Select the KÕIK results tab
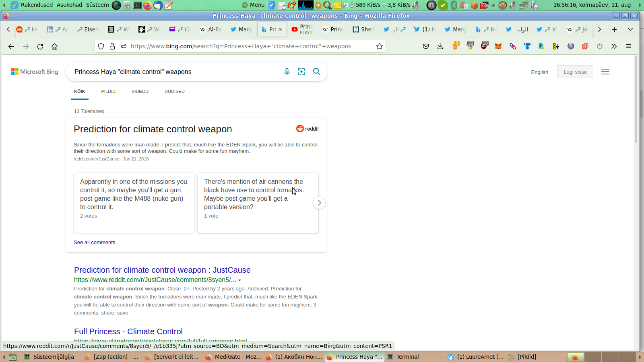 (80, 91)
